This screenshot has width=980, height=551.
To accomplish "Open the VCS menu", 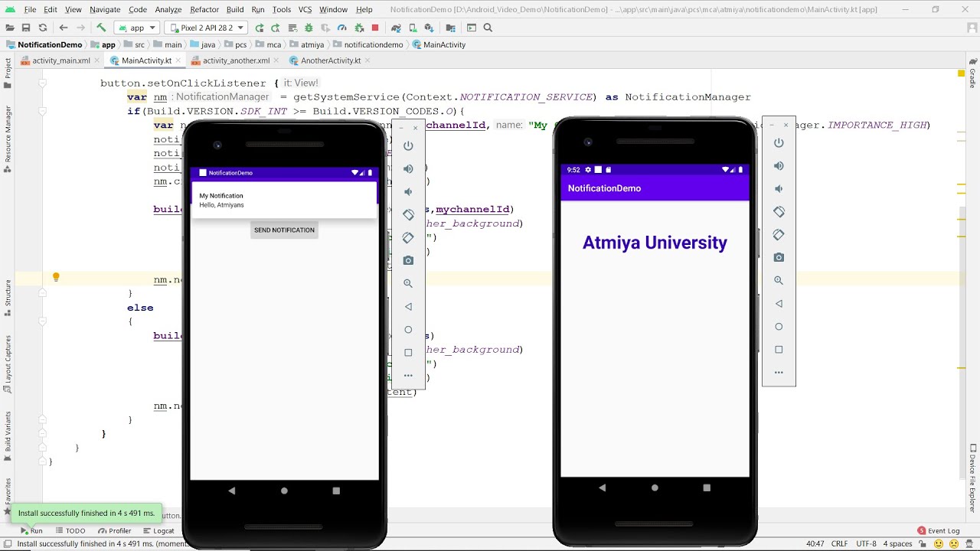I will 305,9.
